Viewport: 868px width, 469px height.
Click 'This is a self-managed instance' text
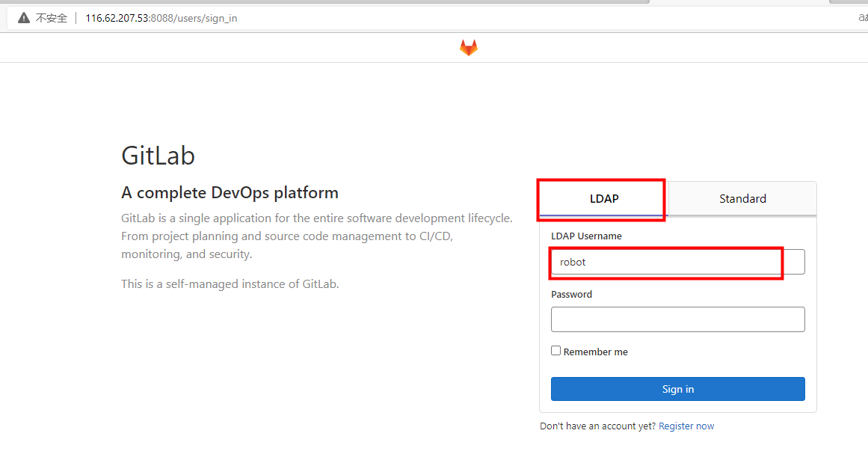point(230,284)
